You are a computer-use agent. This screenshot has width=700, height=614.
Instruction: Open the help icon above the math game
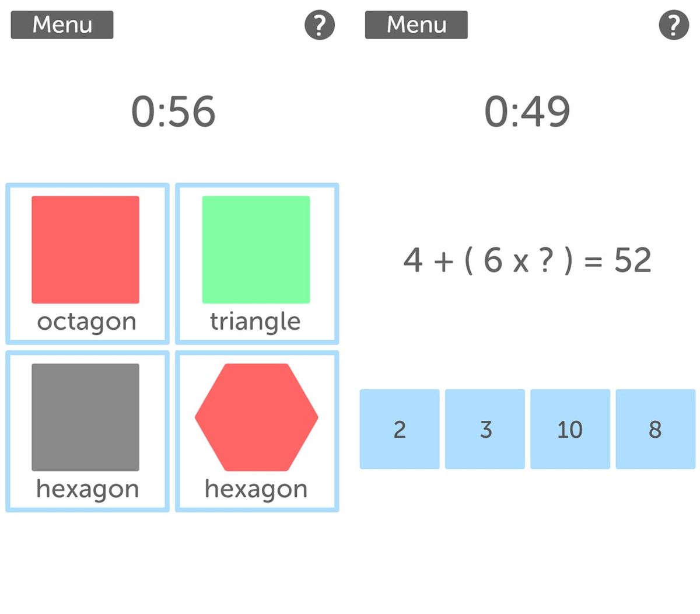(x=674, y=25)
